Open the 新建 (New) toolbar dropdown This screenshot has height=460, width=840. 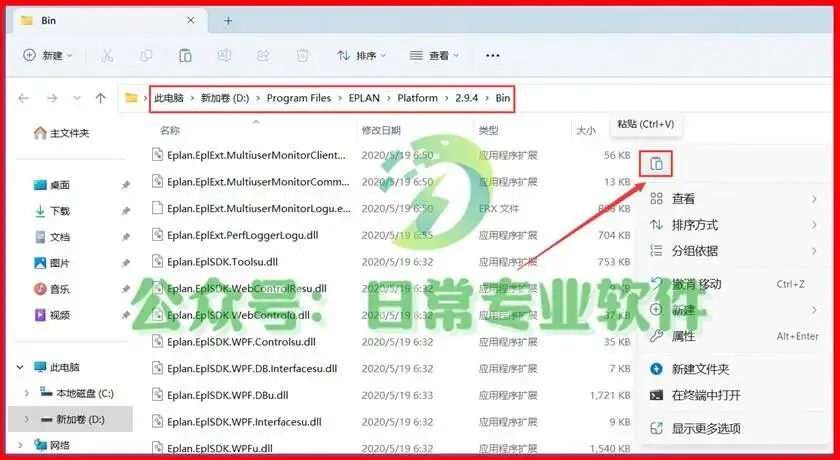[48, 55]
